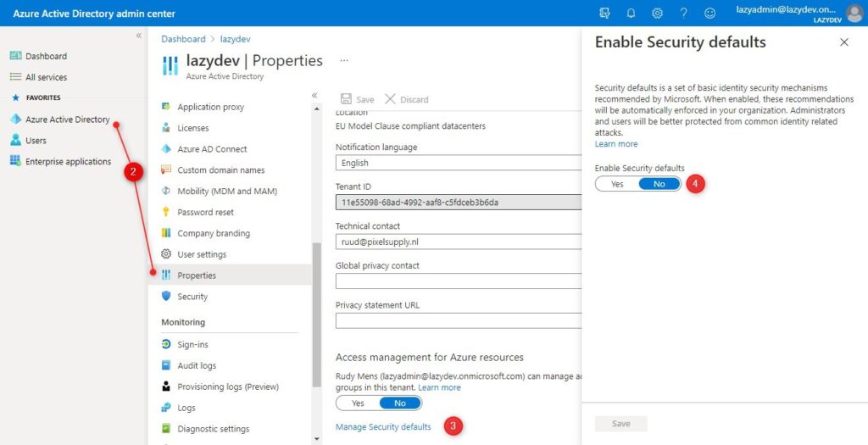Click the Security shield icon

[x=166, y=296]
